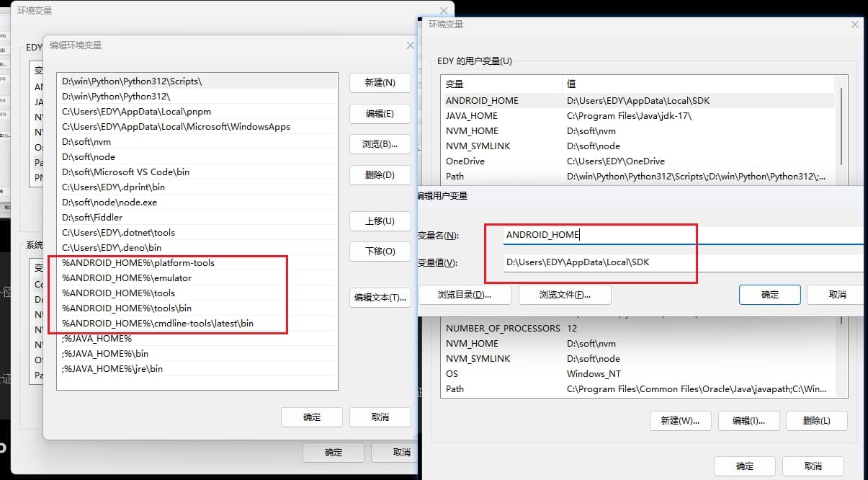Select the Windows_NT value cell
The width and height of the screenshot is (868, 480).
(594, 374)
